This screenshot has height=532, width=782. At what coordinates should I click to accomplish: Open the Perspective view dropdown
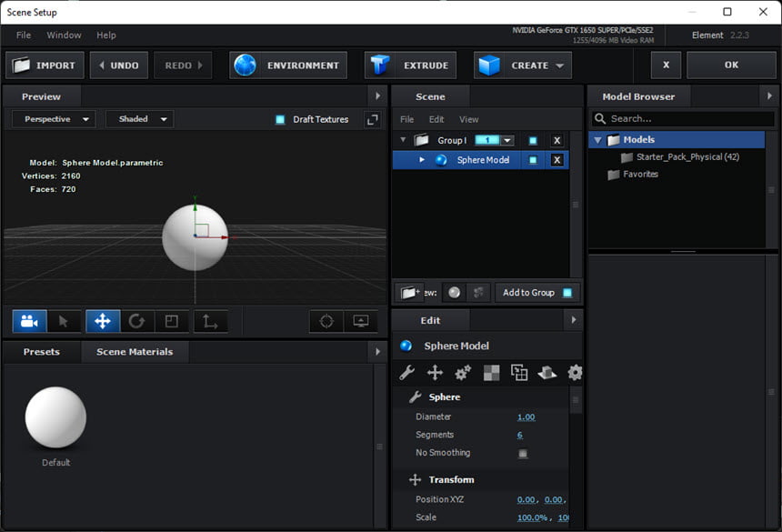click(x=54, y=119)
